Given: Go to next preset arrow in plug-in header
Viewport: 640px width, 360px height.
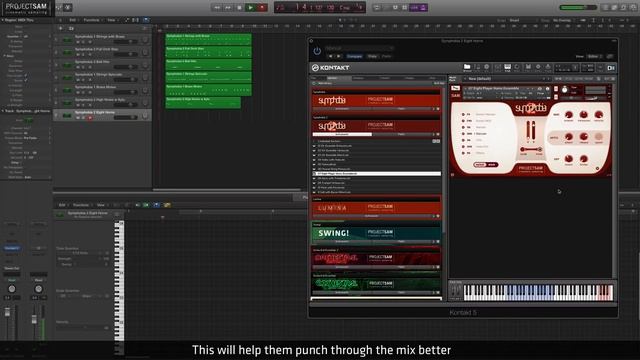Looking at the screenshot, I should [339, 56].
